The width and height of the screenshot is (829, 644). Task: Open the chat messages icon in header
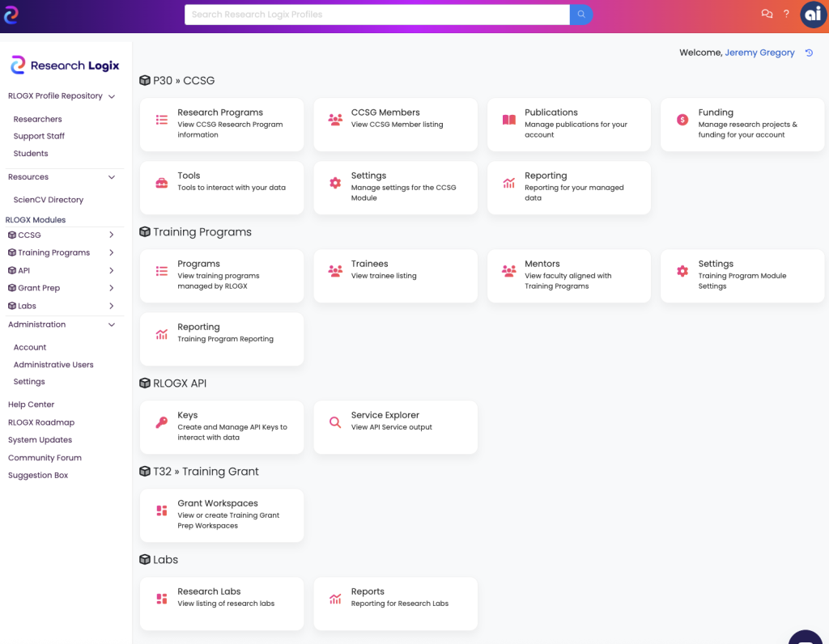coord(767,15)
